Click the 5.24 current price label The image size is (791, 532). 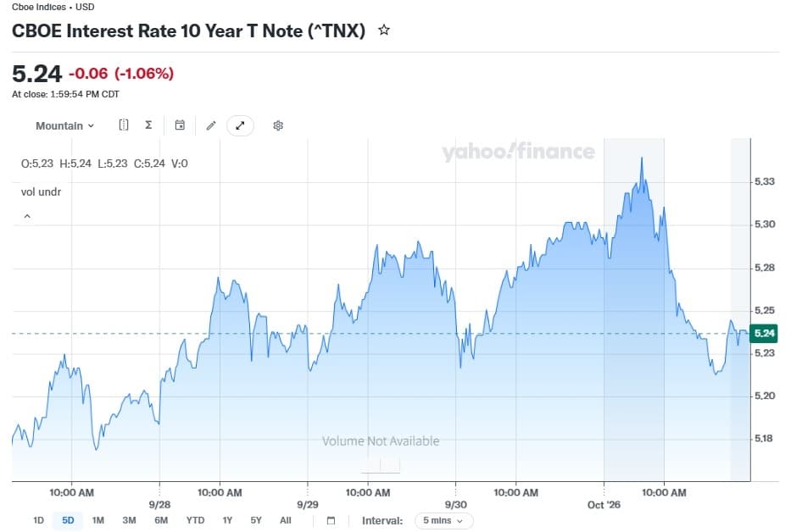(764, 333)
